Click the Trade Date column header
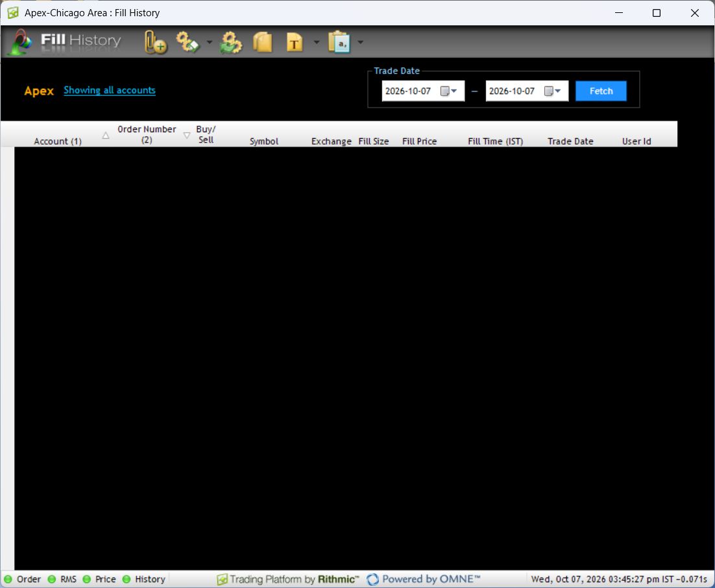This screenshot has width=715, height=588. tap(570, 141)
